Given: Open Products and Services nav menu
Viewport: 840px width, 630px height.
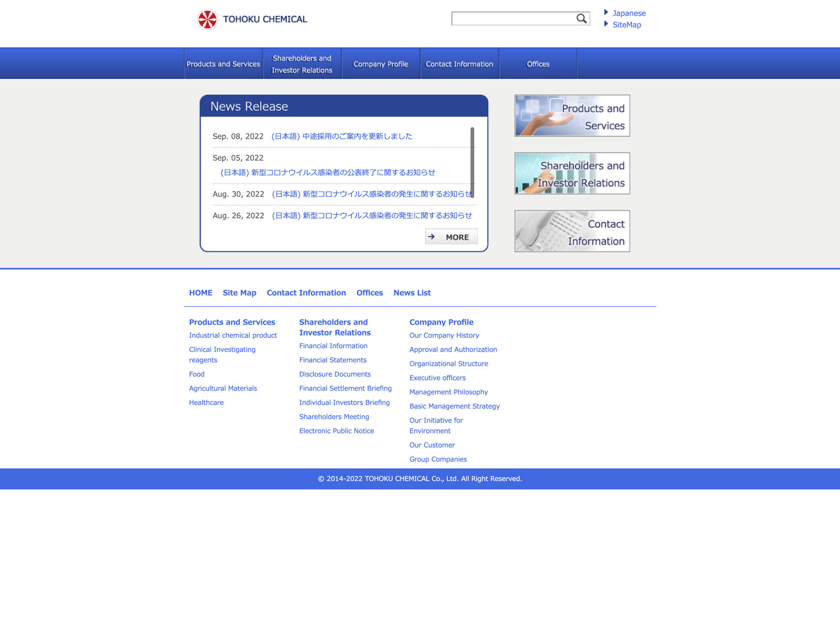Looking at the screenshot, I should pos(223,64).
